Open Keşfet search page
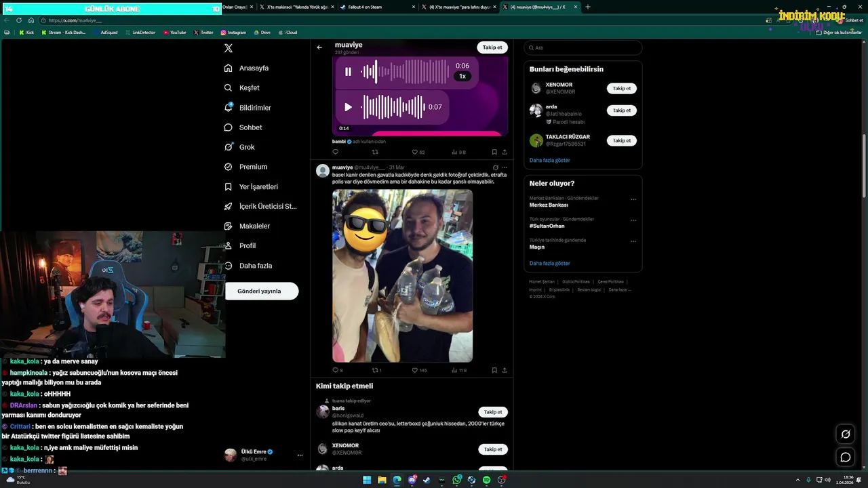Image resolution: width=868 pixels, height=488 pixels. point(241,88)
